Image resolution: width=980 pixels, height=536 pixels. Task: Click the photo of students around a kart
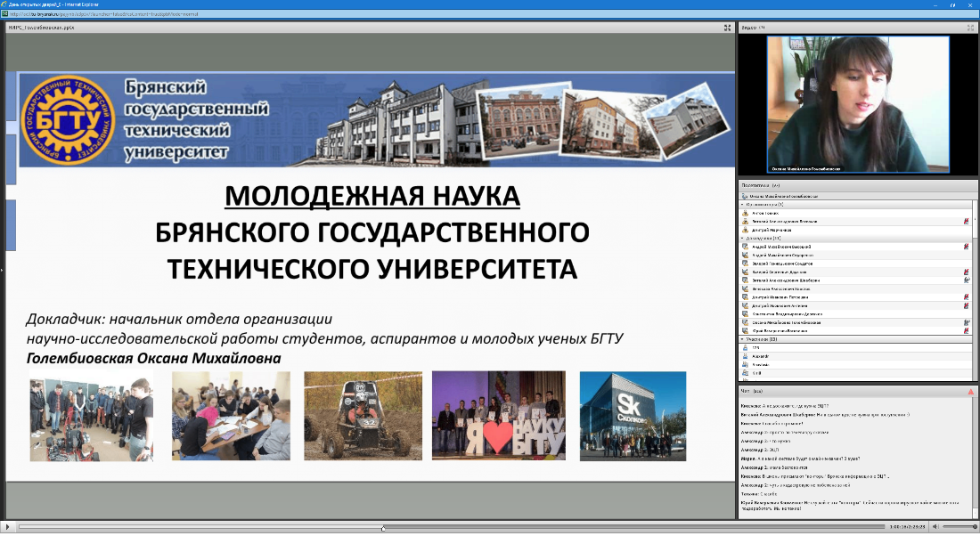tap(91, 416)
